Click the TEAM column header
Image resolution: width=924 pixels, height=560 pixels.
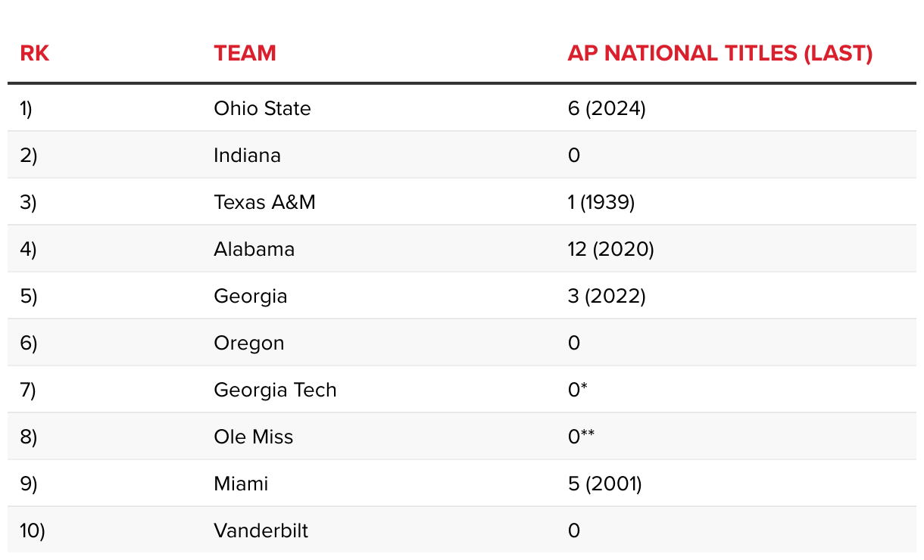pyautogui.click(x=245, y=54)
